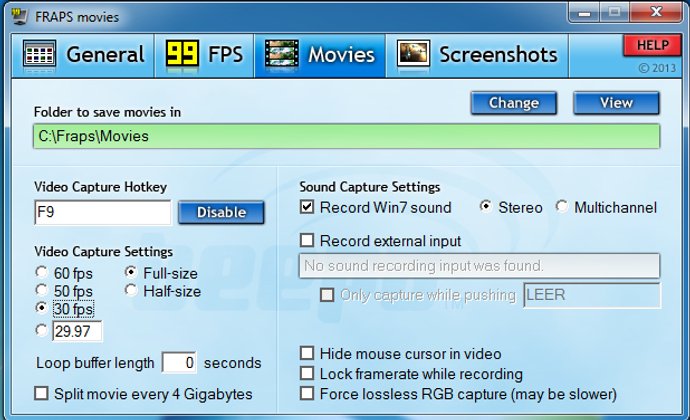Click the F9 video capture hotkey field
Screen dimensions: 690x420
pos(103,212)
